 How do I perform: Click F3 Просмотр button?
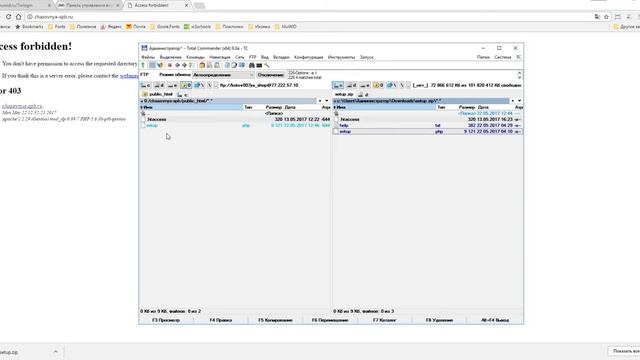166,320
